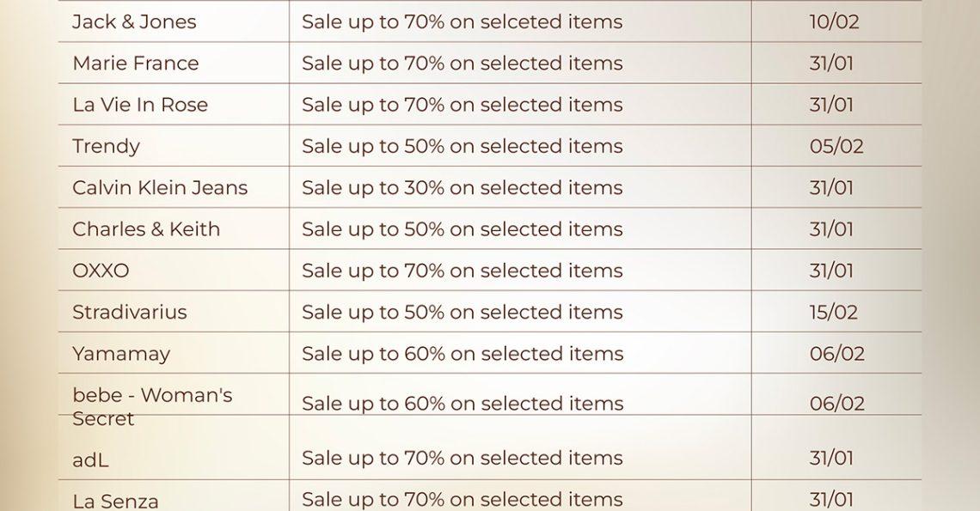
Task: Click the Yamamay 60% sale description
Action: coord(462,354)
